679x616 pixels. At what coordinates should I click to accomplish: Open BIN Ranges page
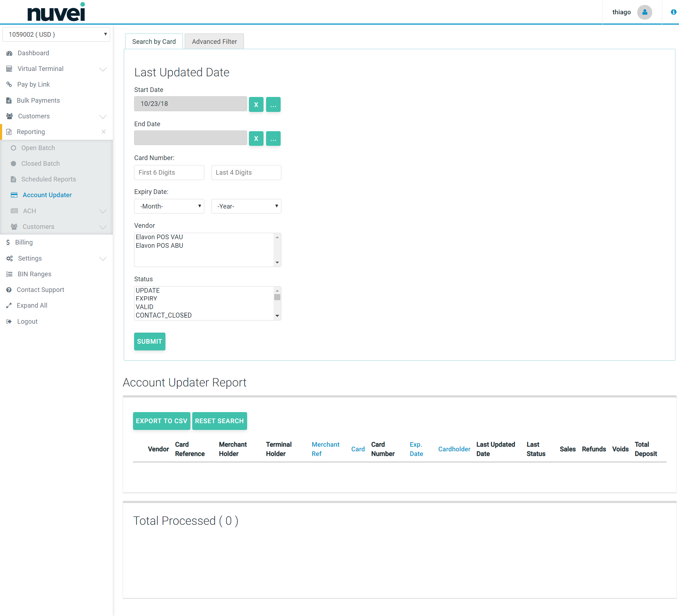[34, 274]
